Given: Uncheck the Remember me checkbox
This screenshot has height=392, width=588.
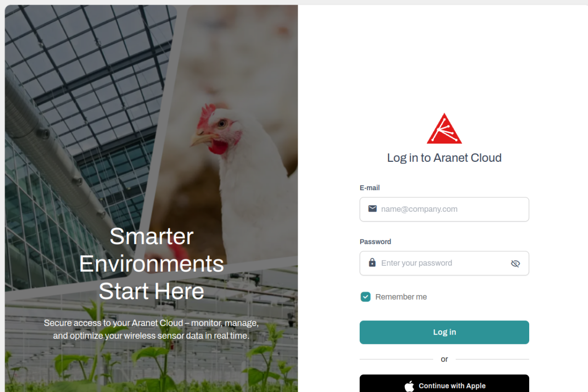Looking at the screenshot, I should pos(366,297).
